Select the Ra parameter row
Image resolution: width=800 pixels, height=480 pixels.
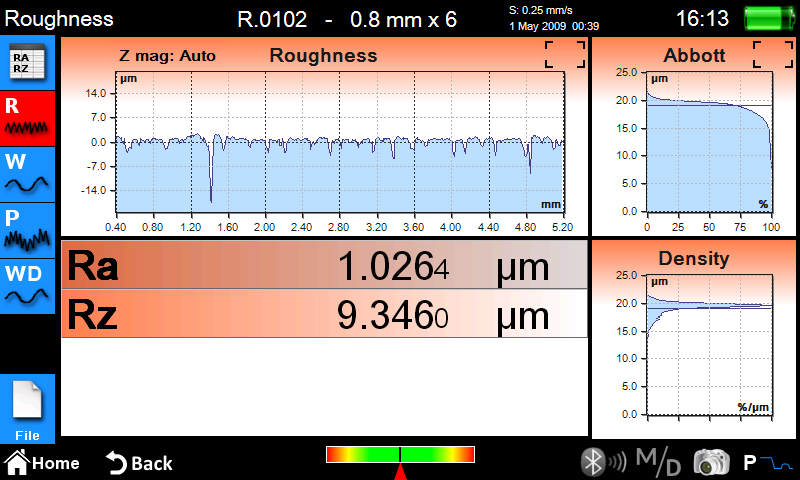click(323, 267)
